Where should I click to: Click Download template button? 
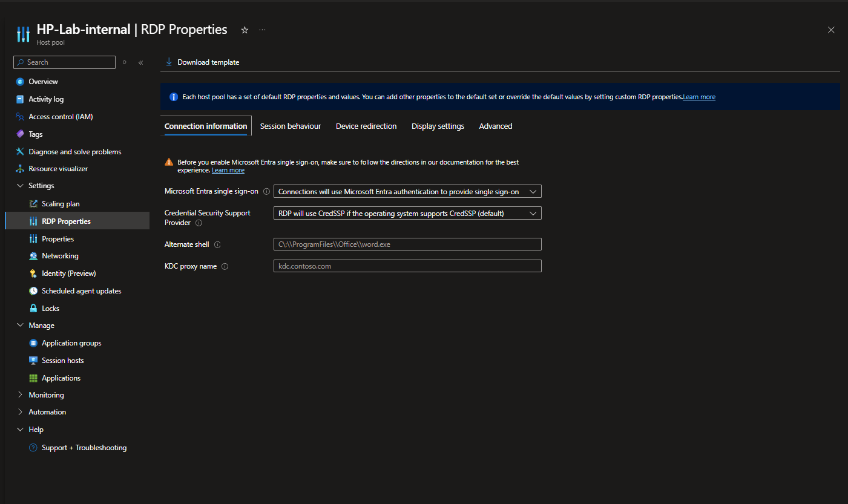point(202,62)
